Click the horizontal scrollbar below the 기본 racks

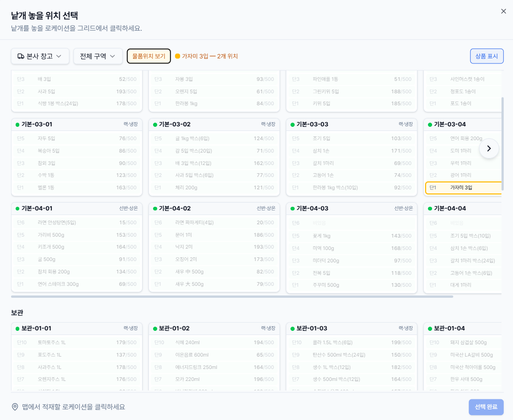click(x=232, y=297)
